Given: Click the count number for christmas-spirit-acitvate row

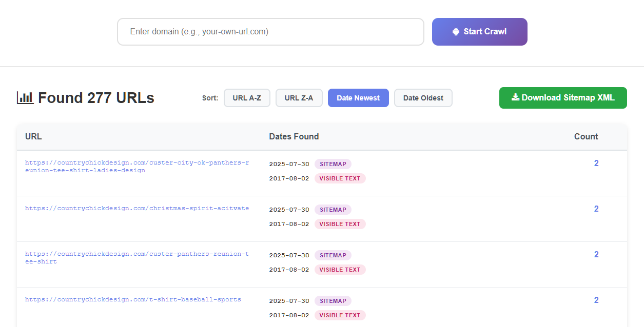Looking at the screenshot, I should (x=596, y=209).
